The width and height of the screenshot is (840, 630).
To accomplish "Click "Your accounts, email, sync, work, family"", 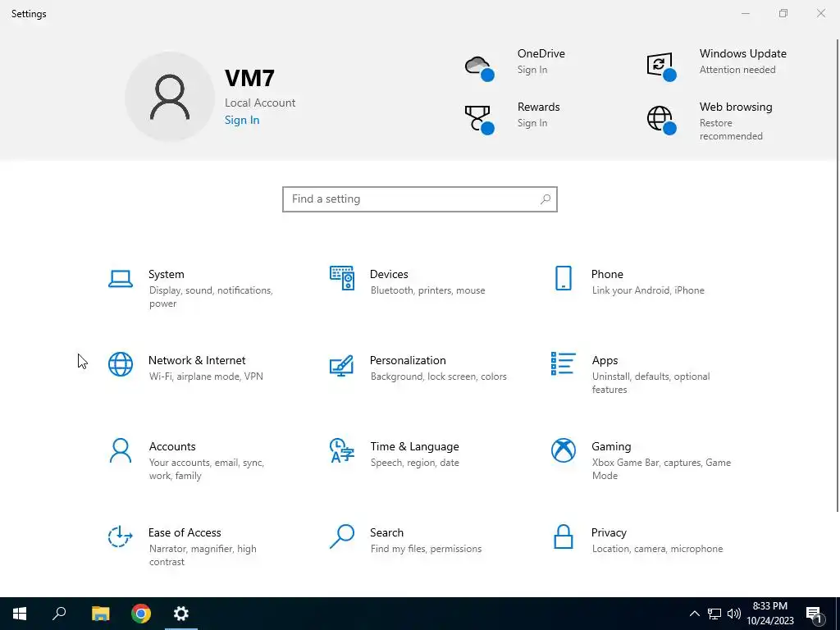I will 207,469.
